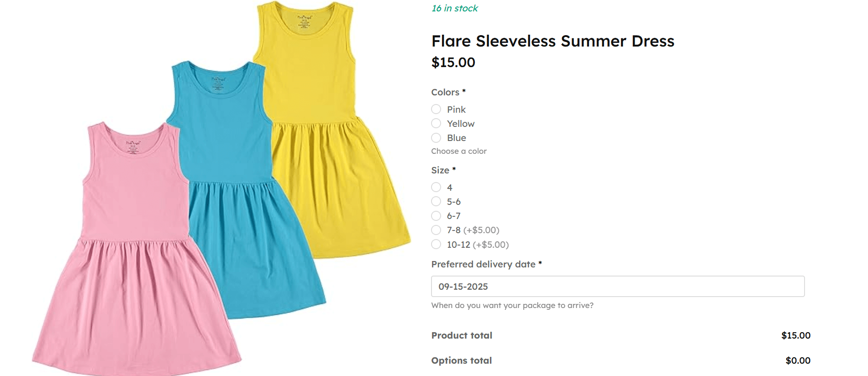Click the preferred delivery date field
The height and width of the screenshot is (376, 868).
pos(617,287)
